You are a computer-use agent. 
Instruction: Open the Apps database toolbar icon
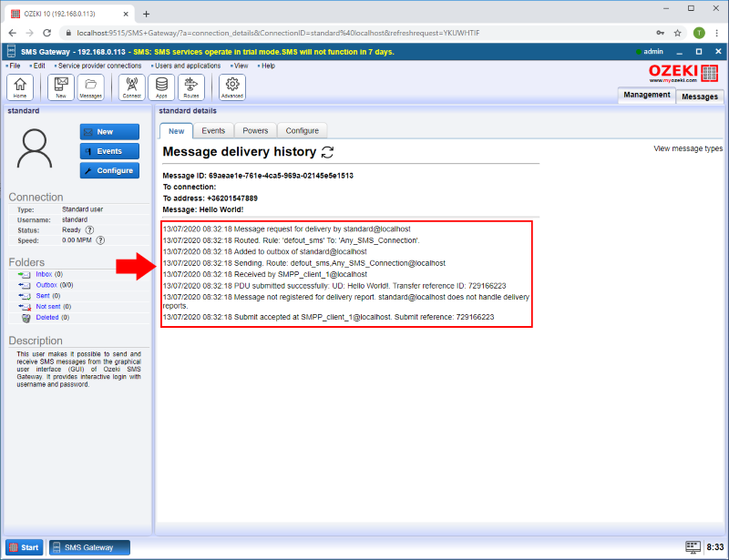coord(161,87)
